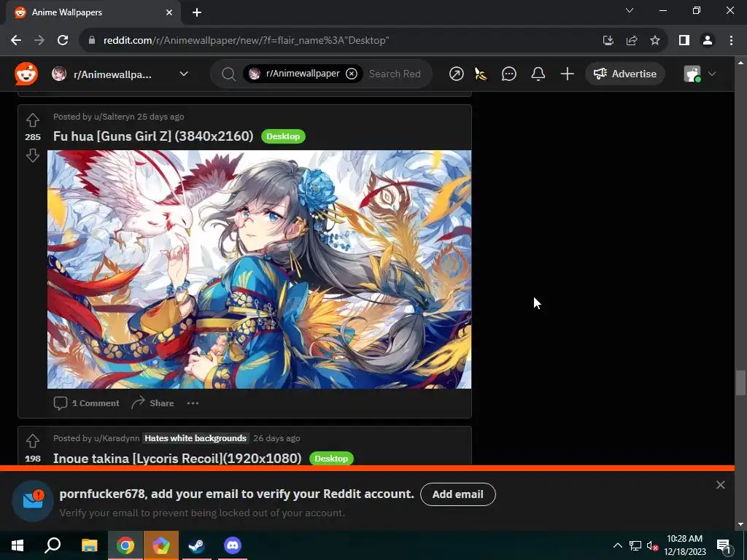This screenshot has width=747, height=560.
Task: Click the address bar URL
Action: [247, 41]
